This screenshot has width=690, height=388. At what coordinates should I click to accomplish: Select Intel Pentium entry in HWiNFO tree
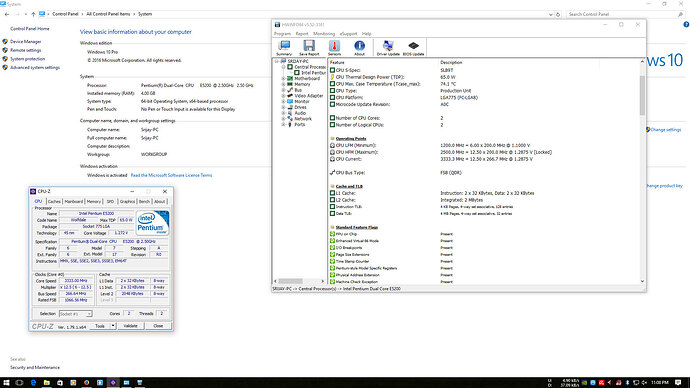point(313,73)
